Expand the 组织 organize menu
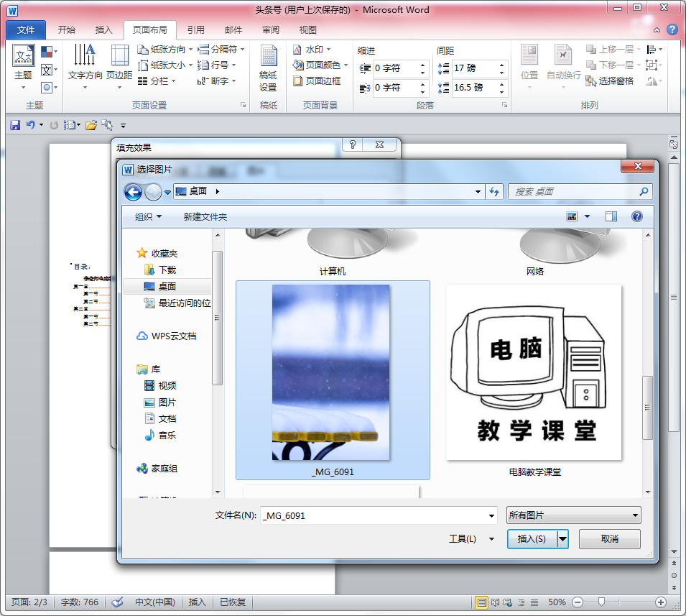The height and width of the screenshot is (616, 686). coord(148,216)
